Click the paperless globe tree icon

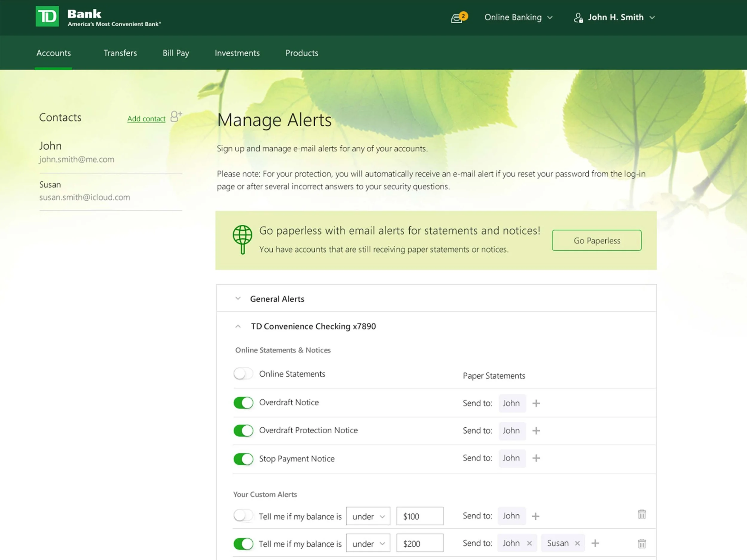pyautogui.click(x=242, y=239)
